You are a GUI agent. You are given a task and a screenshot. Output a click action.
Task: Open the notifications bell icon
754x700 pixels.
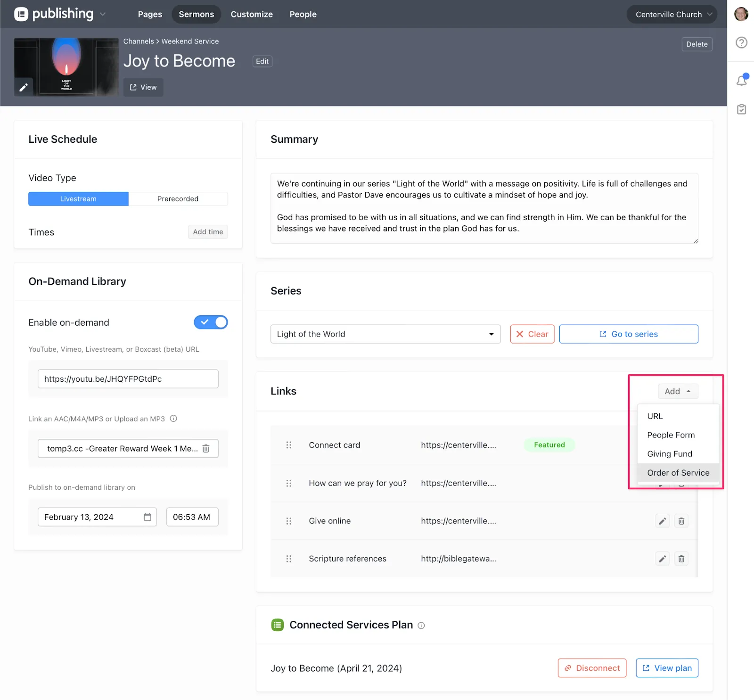click(741, 80)
